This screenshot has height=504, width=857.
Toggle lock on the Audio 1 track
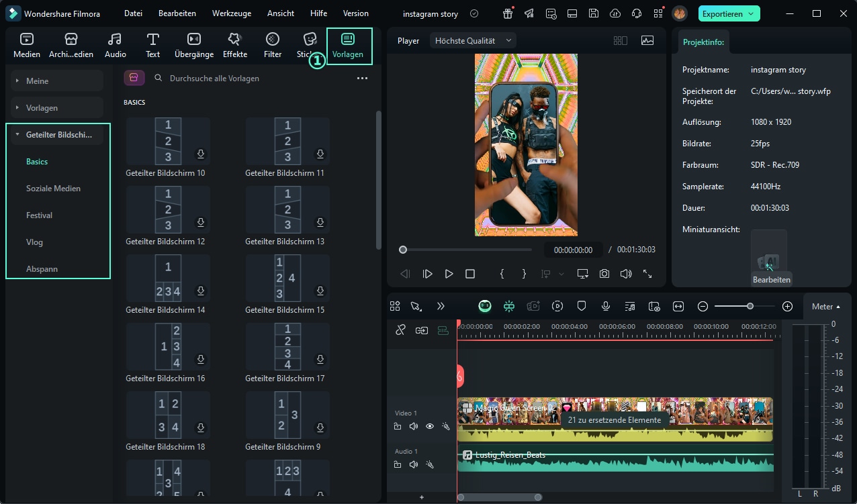click(398, 464)
